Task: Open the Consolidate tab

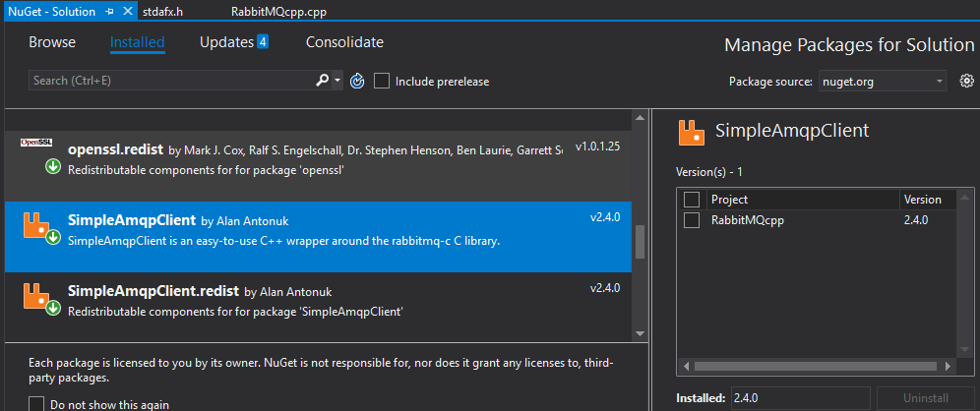Action: click(344, 42)
